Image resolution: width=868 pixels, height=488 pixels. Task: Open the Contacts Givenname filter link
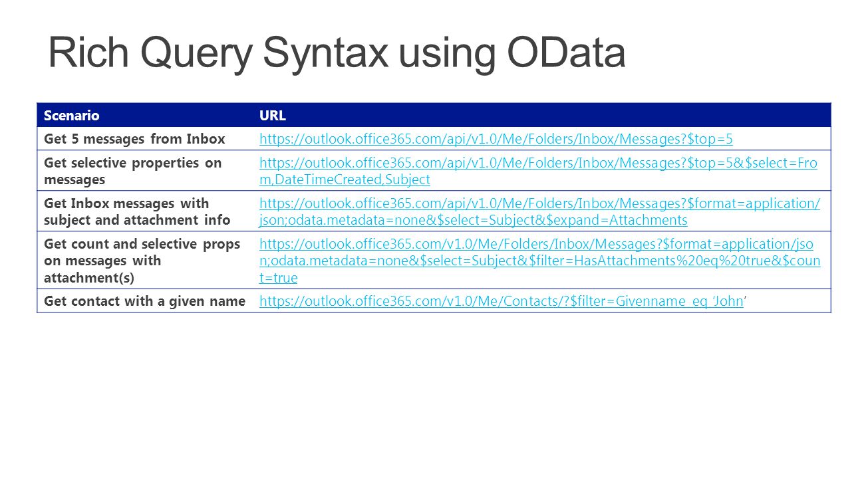pos(501,301)
